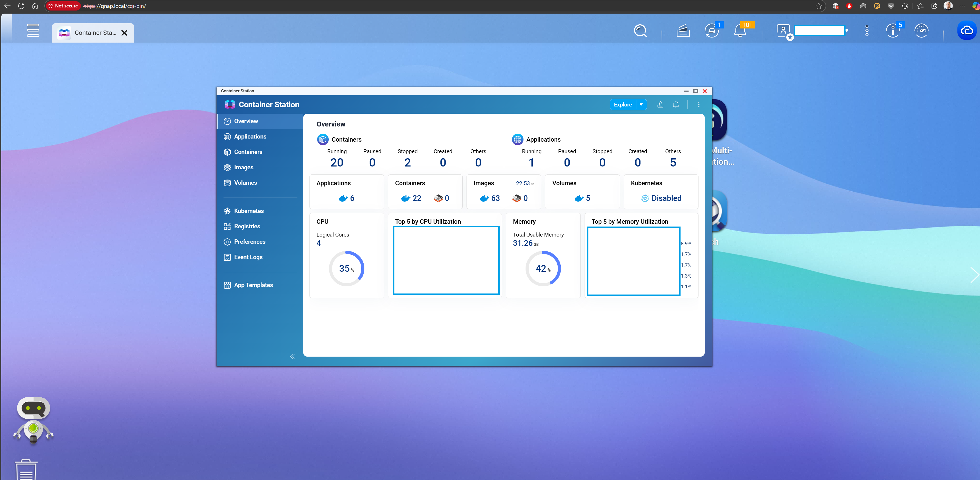The width and height of the screenshot is (980, 480).
Task: Open the Kubernetes section
Action: [249, 211]
